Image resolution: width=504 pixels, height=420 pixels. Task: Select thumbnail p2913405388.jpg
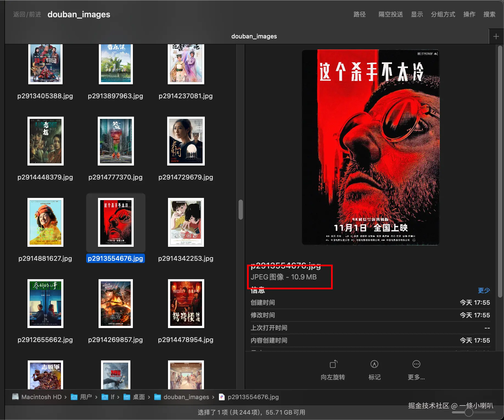pyautogui.click(x=45, y=64)
